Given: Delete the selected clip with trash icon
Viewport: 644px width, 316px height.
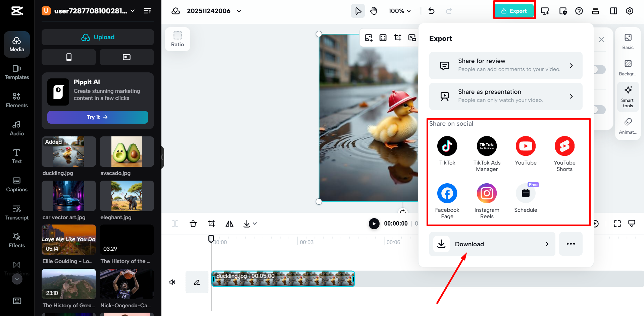Looking at the screenshot, I should coord(193,224).
